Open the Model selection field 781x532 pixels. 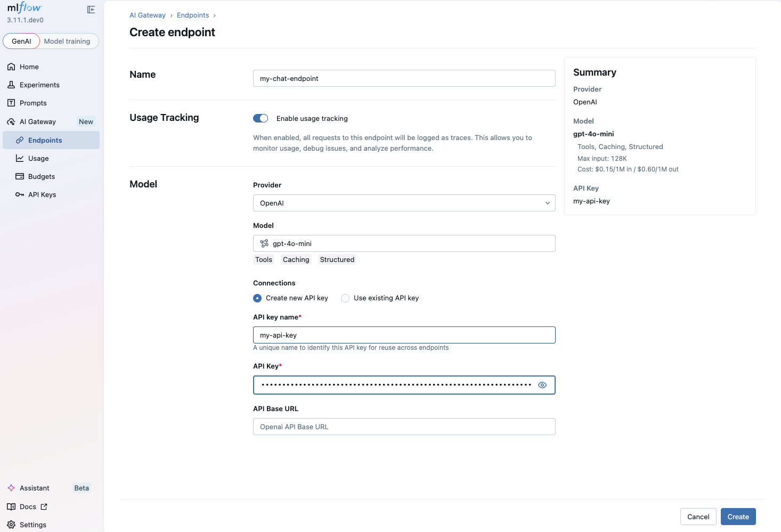(404, 243)
